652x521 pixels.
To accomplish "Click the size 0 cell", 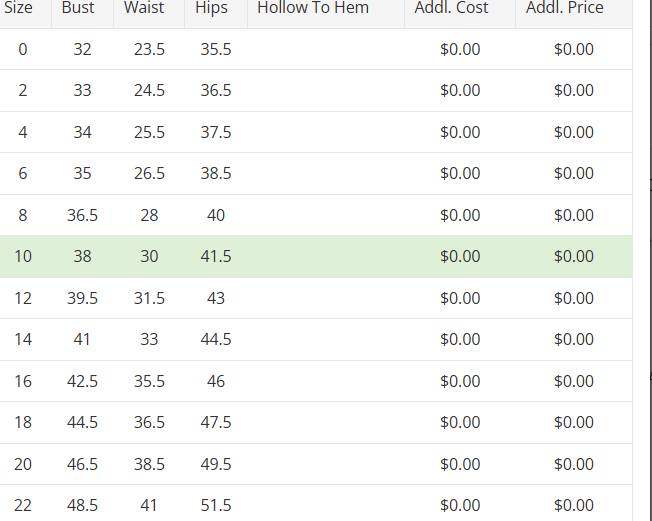I will [23, 50].
